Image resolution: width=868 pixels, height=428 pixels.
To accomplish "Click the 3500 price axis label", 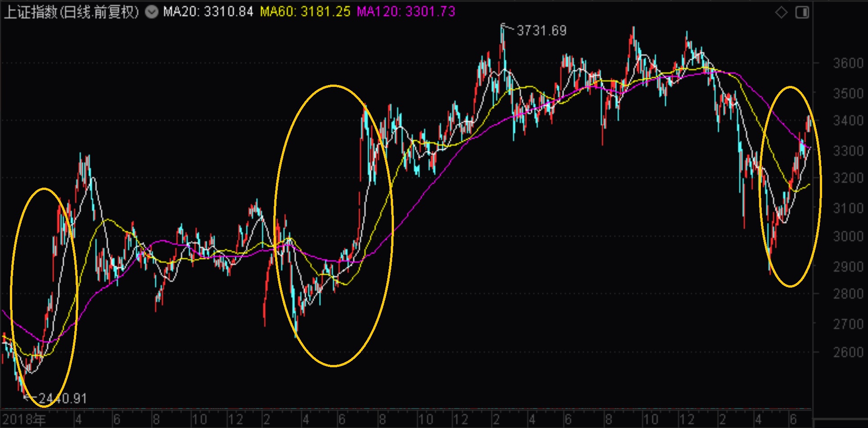I will coord(848,93).
